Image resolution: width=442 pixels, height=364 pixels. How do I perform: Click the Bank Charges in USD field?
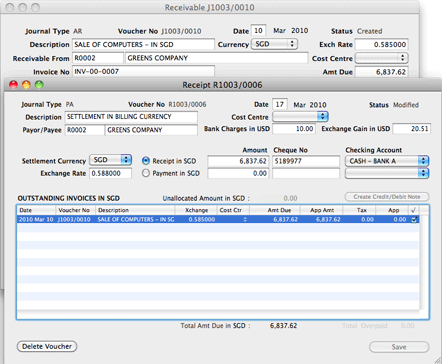click(x=294, y=129)
